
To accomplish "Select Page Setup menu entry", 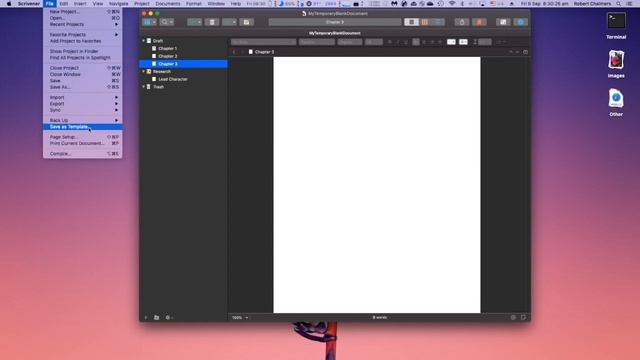I will (82, 137).
